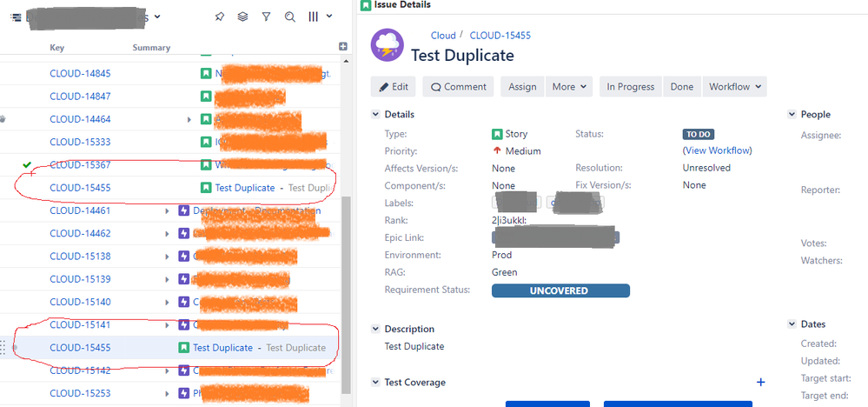Screen dimensions: 868x407
Task: Add test coverage with plus icon
Action: pos(760,382)
